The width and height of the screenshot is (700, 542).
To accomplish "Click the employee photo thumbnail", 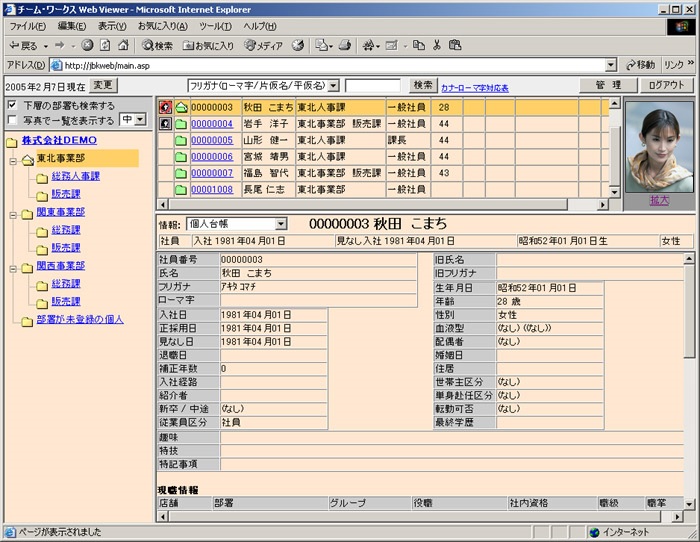I will (x=659, y=147).
